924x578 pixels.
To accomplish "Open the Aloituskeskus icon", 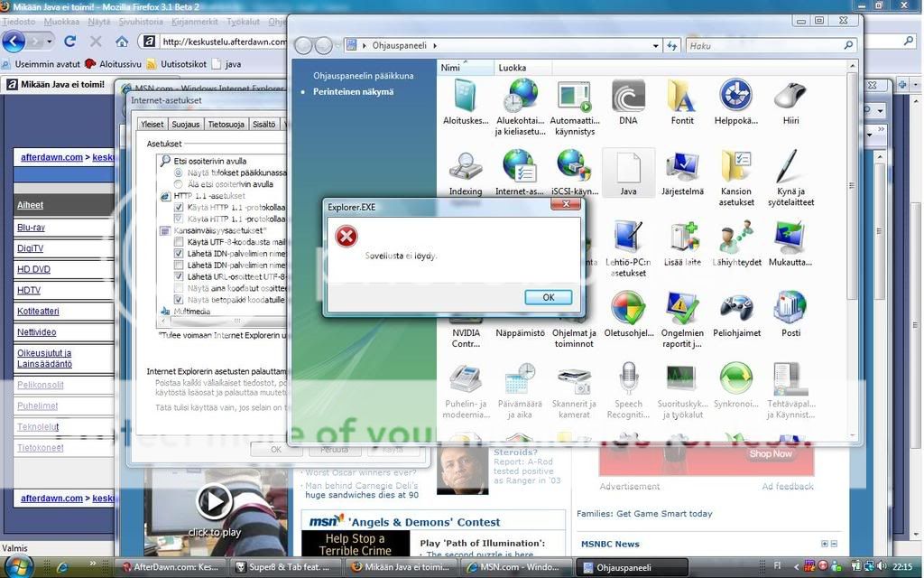I will click(465, 102).
